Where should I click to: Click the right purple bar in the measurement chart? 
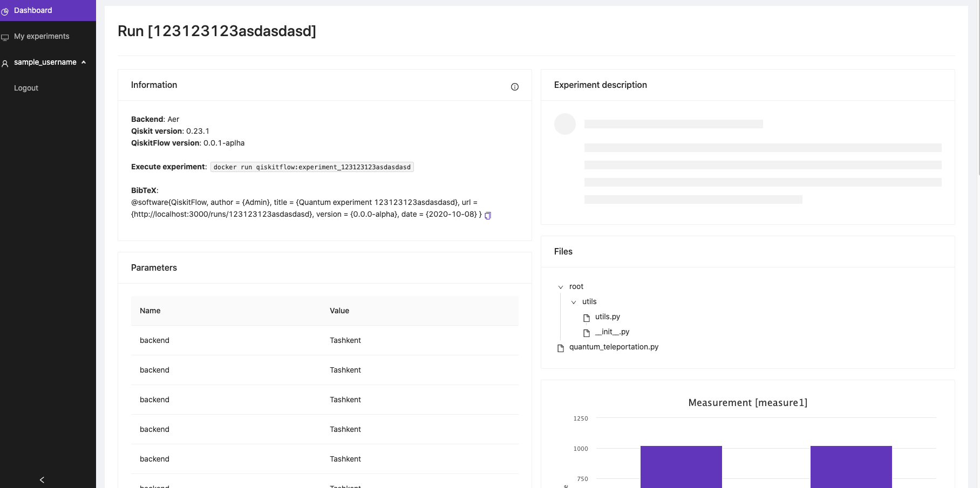851,466
